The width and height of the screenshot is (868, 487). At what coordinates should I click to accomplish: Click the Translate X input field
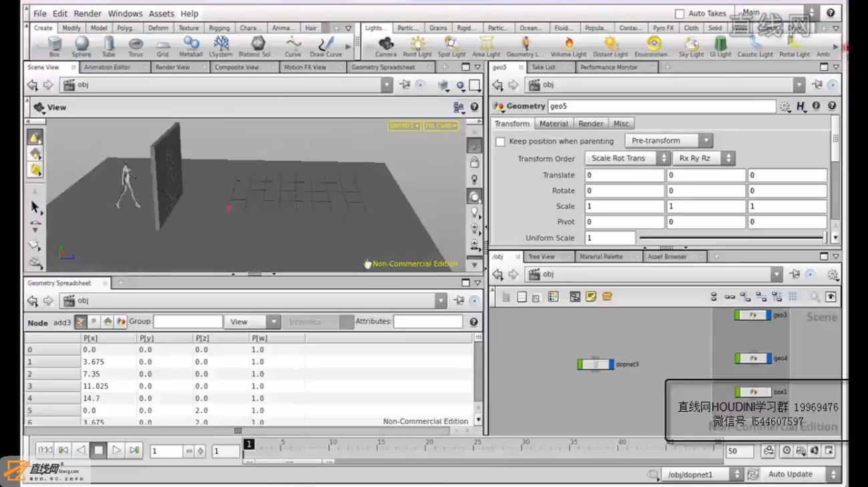(x=624, y=175)
